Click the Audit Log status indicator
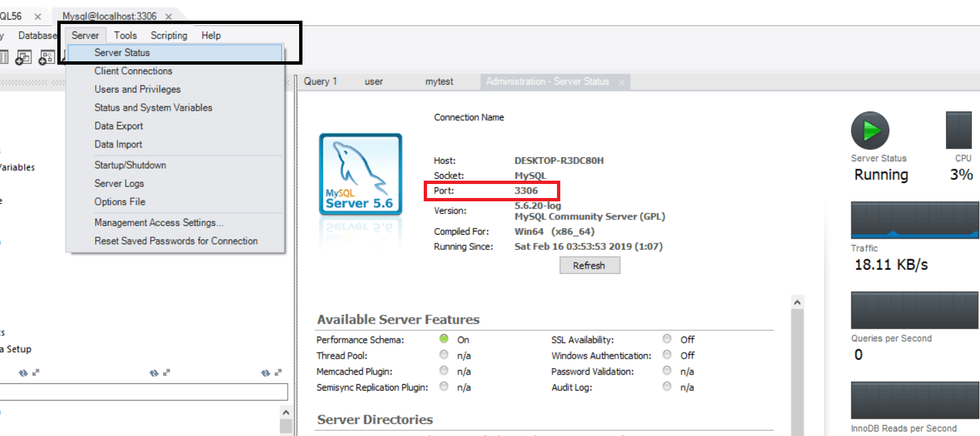 (667, 387)
